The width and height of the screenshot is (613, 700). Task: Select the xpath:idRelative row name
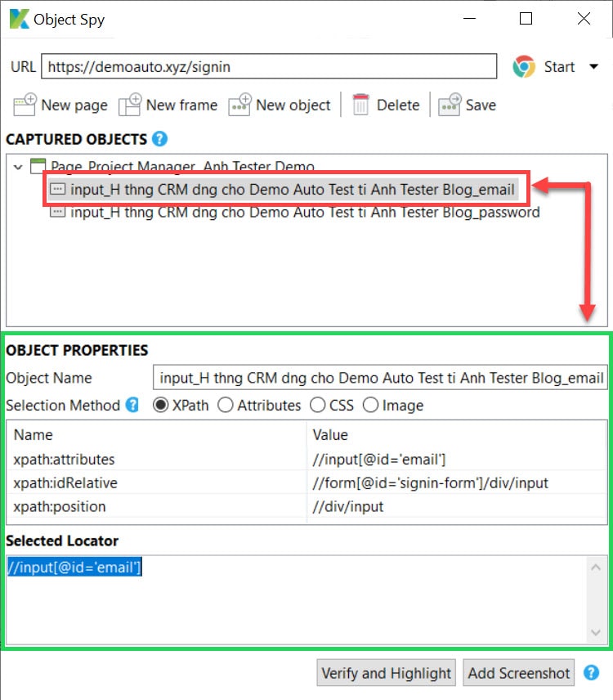pyautogui.click(x=65, y=482)
